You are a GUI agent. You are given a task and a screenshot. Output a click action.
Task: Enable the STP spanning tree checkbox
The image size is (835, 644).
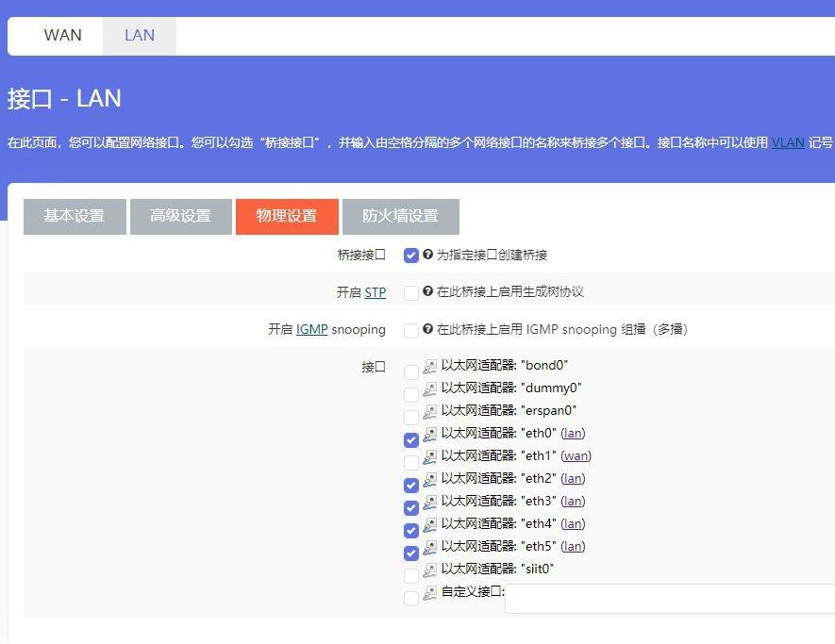411,293
